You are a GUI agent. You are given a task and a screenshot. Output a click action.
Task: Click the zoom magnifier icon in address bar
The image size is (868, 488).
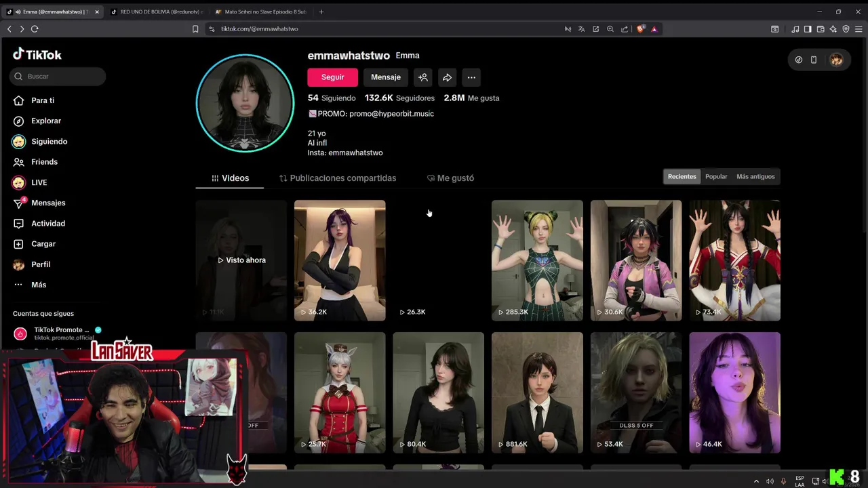[610, 29]
